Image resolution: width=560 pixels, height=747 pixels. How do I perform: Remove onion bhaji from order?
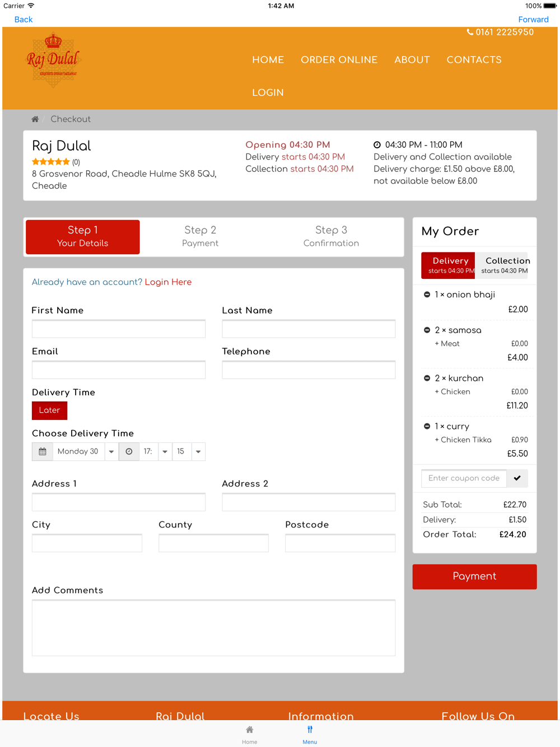[x=427, y=295]
